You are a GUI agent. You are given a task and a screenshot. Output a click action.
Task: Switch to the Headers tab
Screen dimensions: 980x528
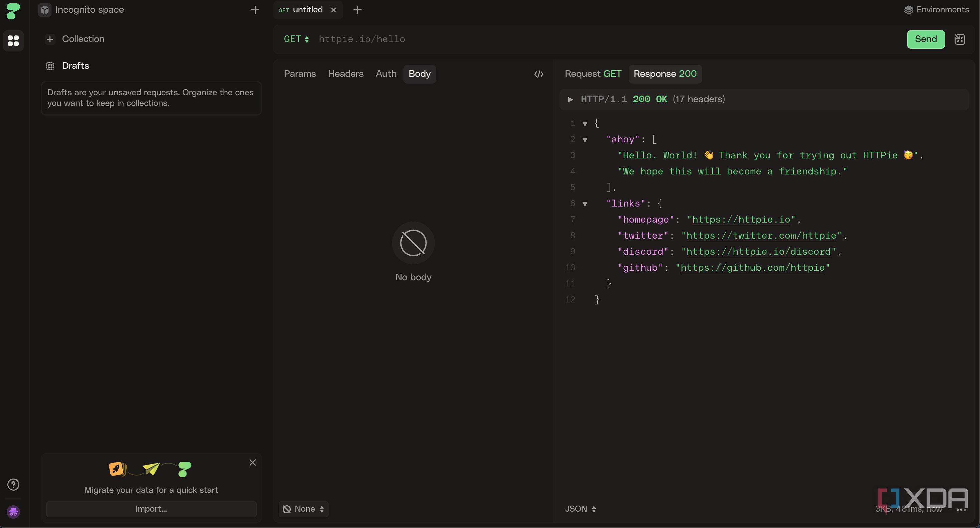pos(346,74)
